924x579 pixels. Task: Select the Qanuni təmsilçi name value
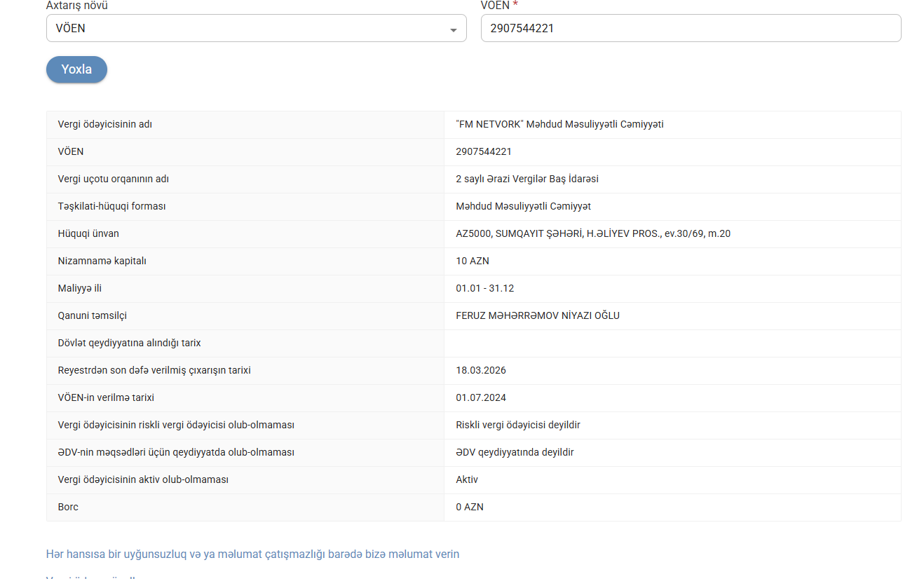538,316
